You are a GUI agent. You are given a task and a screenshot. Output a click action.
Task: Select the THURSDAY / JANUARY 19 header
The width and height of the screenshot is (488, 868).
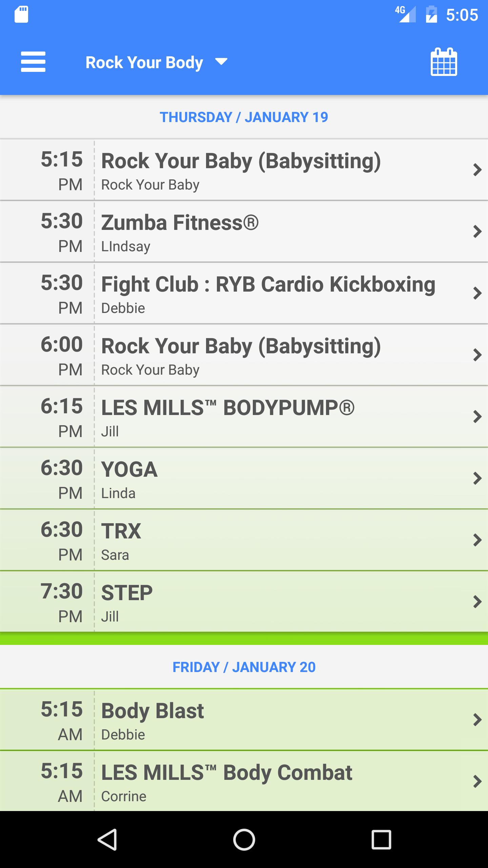[x=244, y=117]
